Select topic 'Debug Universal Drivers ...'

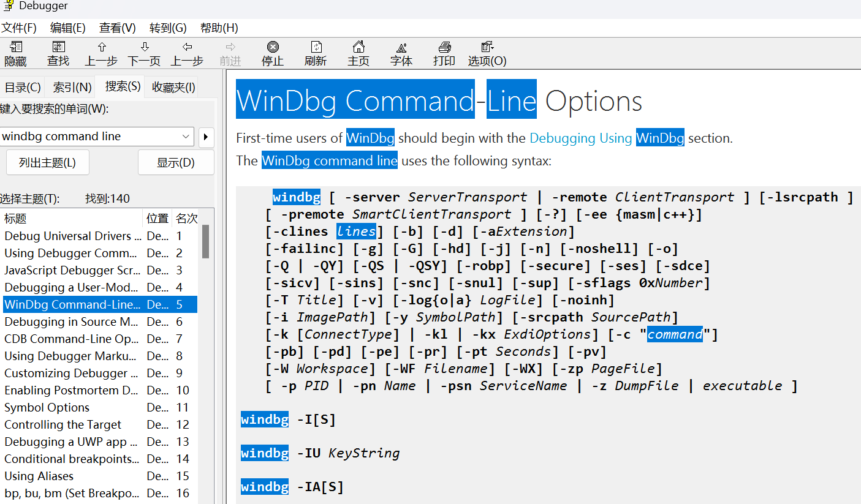point(100,236)
